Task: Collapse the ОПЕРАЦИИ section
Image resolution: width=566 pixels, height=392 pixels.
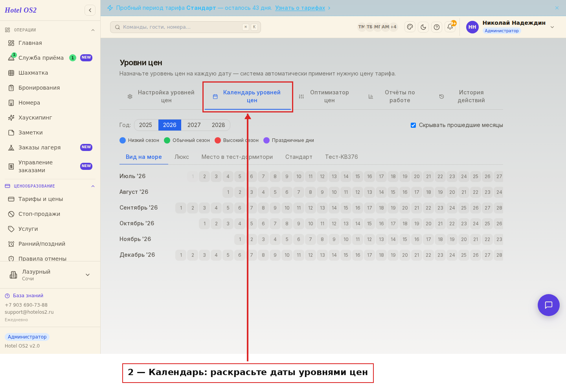Action: click(93, 30)
